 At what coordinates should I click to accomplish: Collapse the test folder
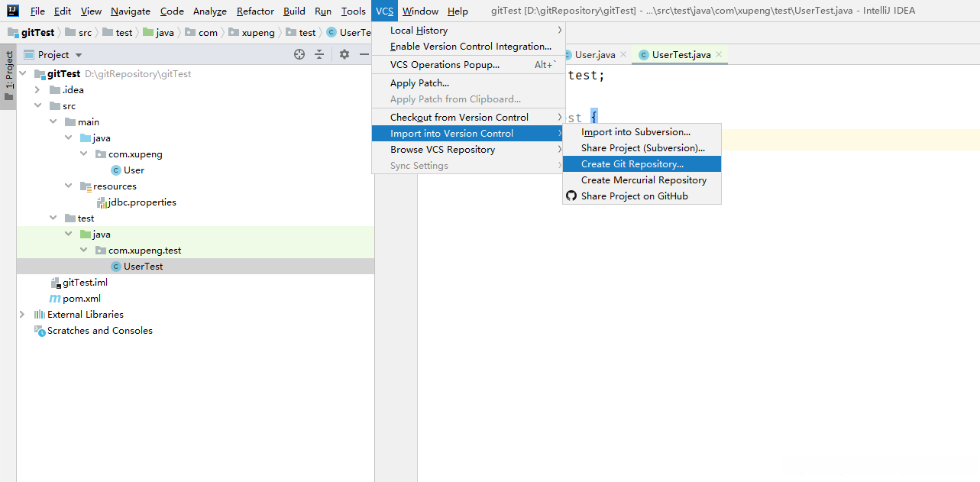pyautogui.click(x=53, y=218)
